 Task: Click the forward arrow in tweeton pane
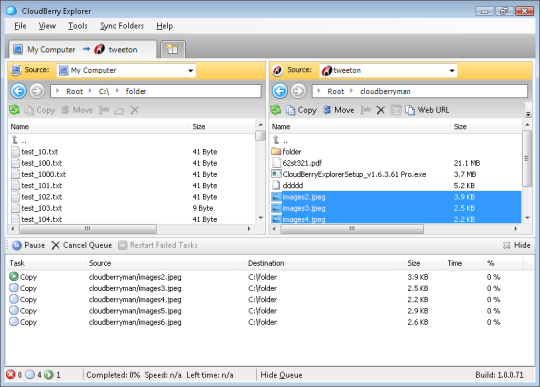tap(298, 91)
